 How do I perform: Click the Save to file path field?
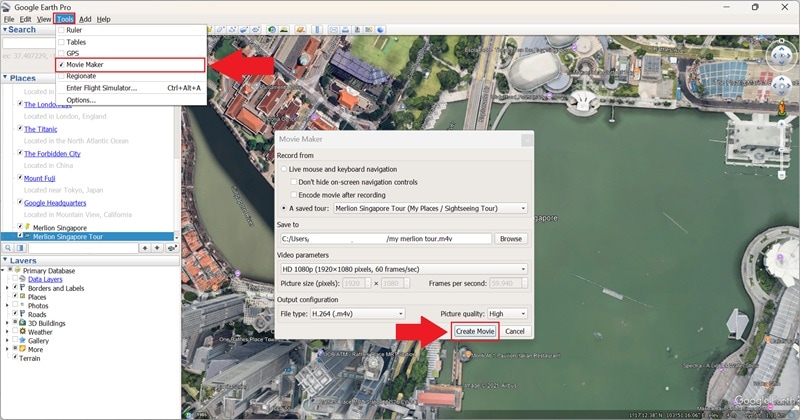pos(386,238)
